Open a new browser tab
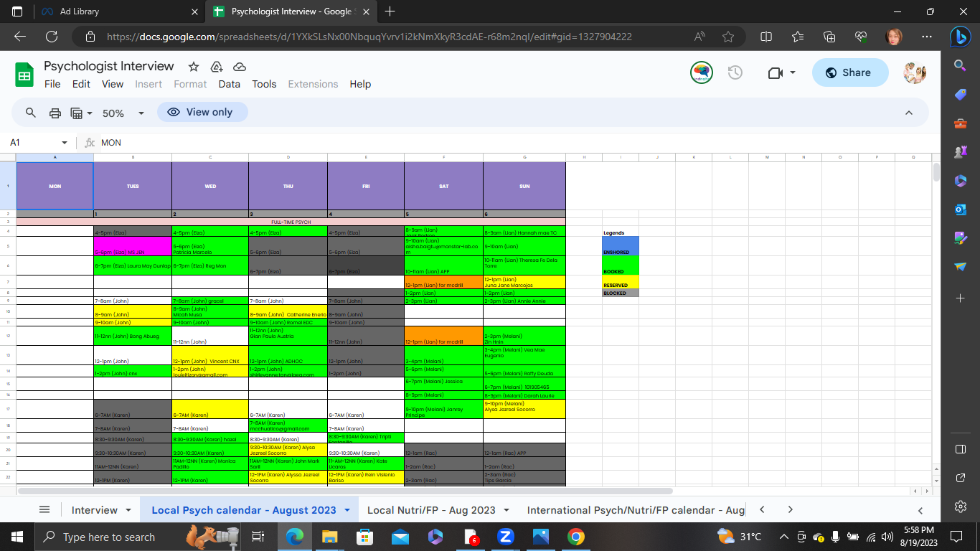Screen dimensions: 980x551 [390, 11]
